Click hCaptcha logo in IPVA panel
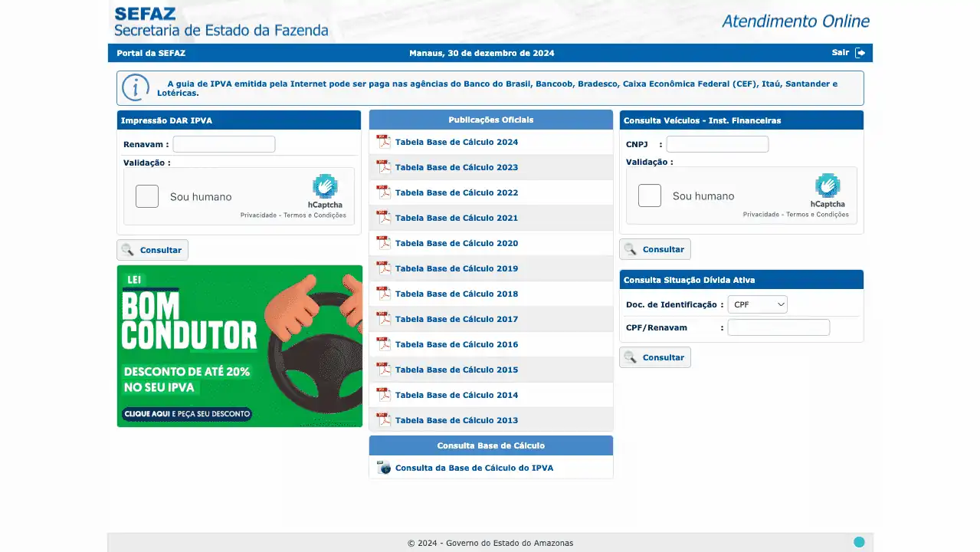Viewport: 980px width, 552px height. coord(325,186)
